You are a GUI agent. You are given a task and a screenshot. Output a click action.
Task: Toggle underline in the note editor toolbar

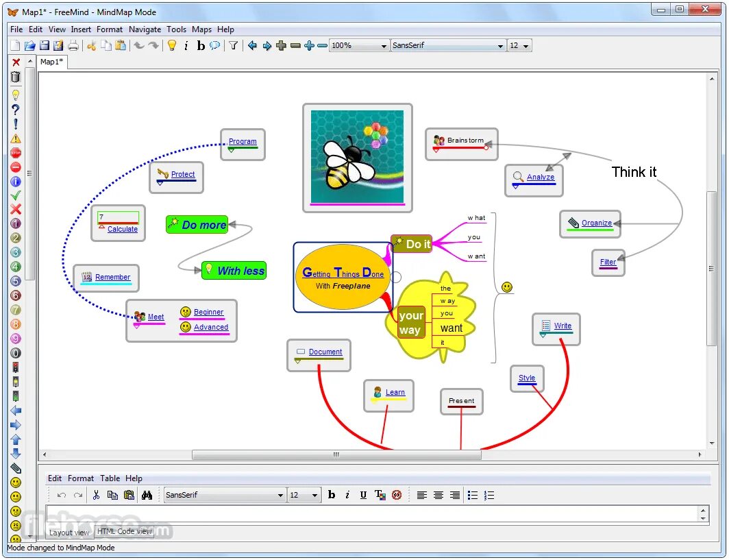363,496
